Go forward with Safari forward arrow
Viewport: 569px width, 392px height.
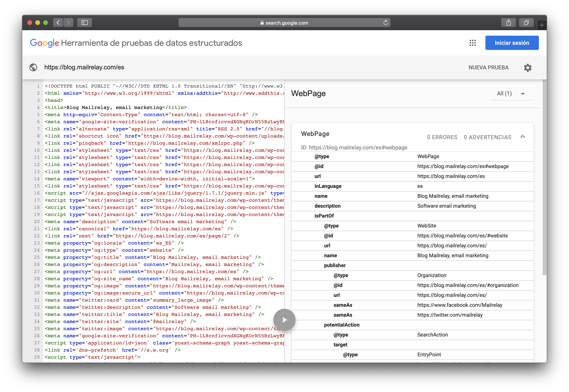68,23
